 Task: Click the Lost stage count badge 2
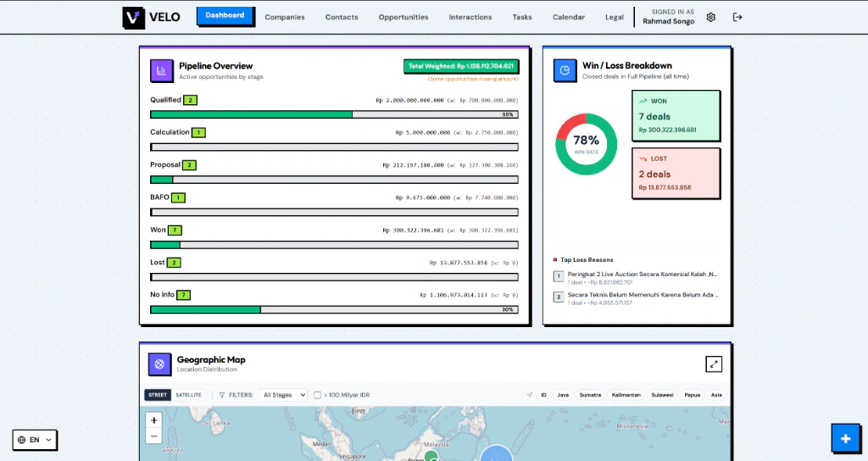(x=174, y=263)
